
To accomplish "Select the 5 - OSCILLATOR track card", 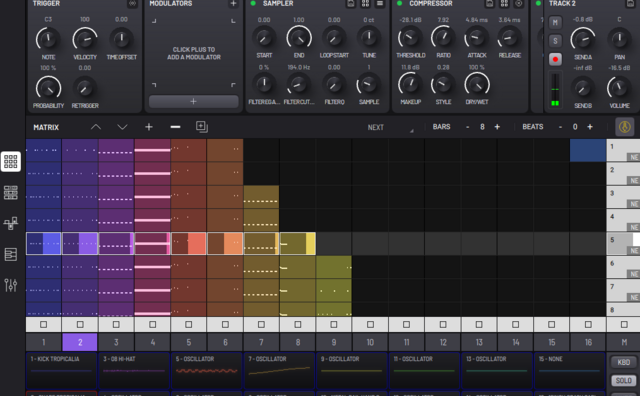I will click(x=207, y=371).
